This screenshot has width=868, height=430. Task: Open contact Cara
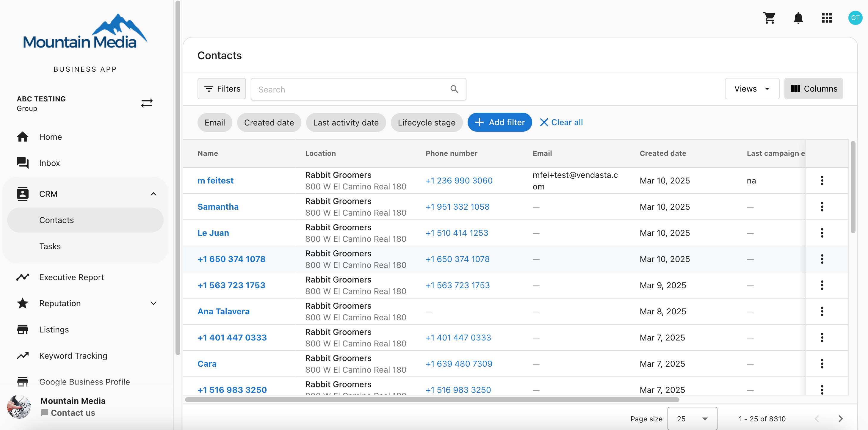[207, 364]
